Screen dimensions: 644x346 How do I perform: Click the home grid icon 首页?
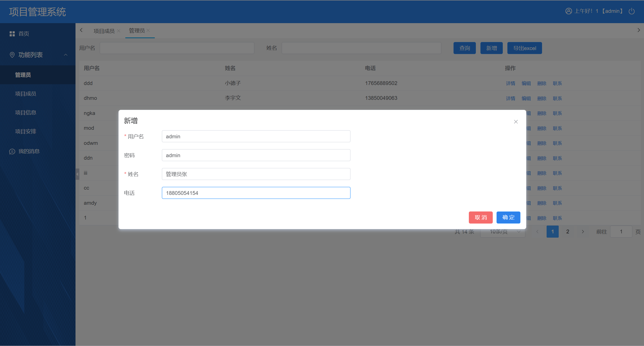12,34
